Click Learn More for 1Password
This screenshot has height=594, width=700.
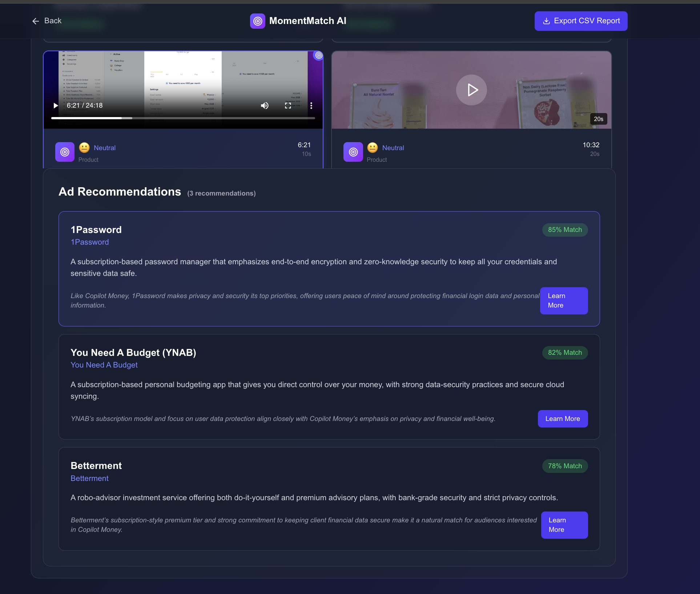564,301
